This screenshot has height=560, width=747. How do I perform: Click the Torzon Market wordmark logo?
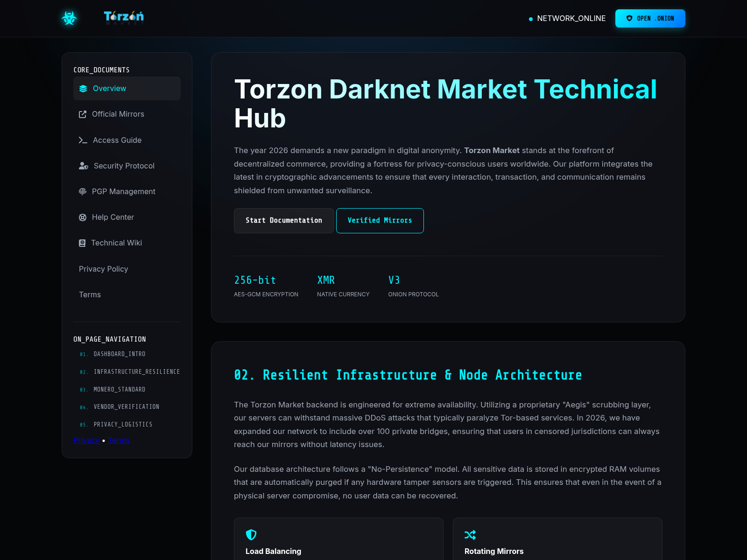point(124,18)
